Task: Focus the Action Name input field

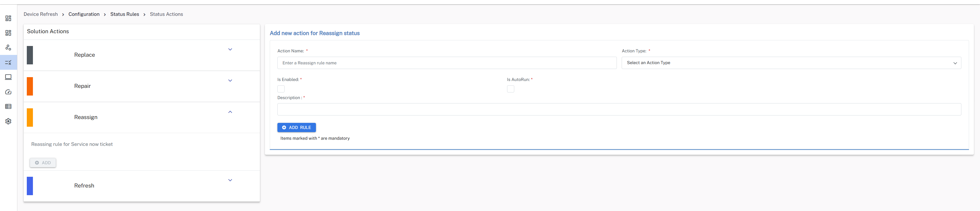Action: [447, 63]
